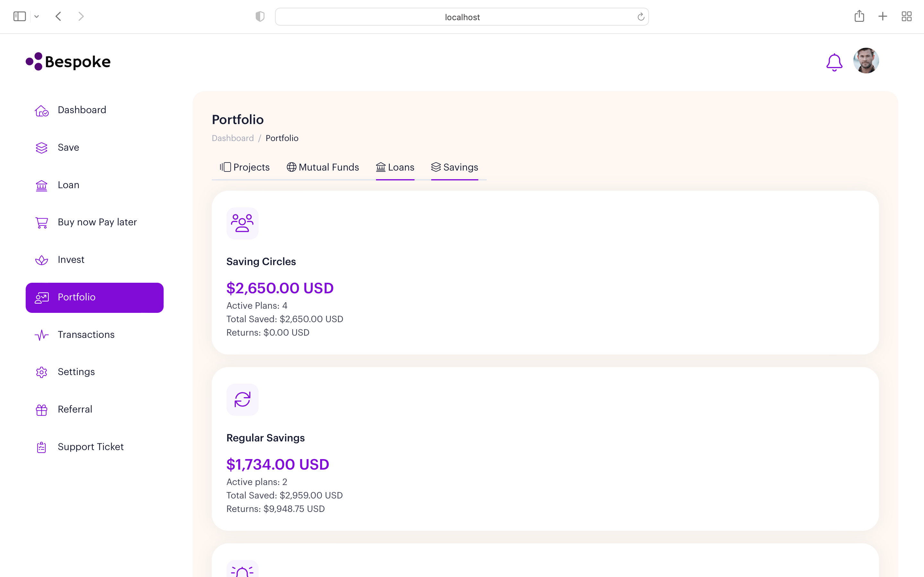Viewport: 924px width, 577px height.
Task: Click the Saving Circles group icon
Action: coord(243,223)
